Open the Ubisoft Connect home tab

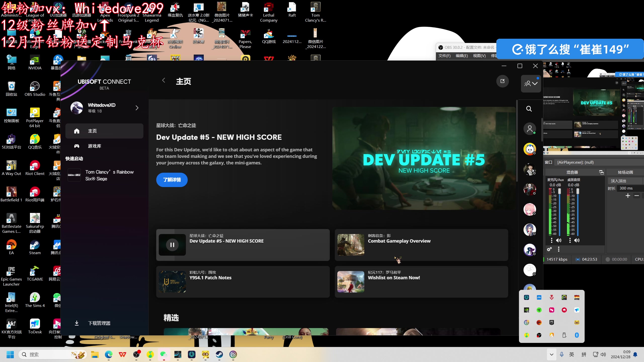104,131
